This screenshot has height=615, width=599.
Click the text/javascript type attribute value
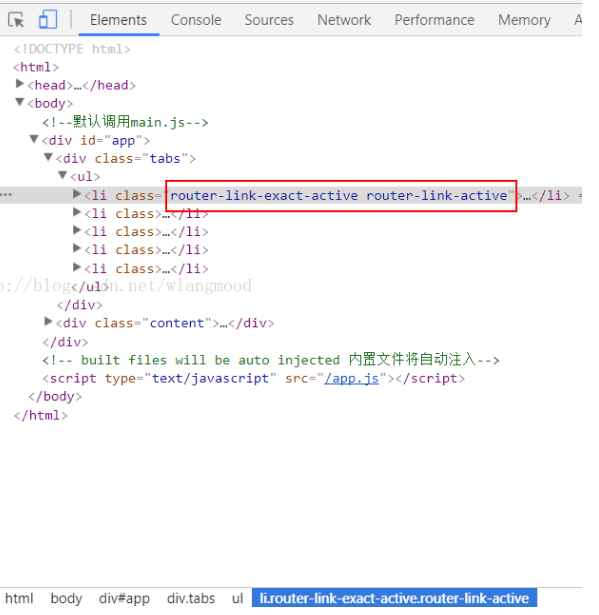tap(211, 378)
